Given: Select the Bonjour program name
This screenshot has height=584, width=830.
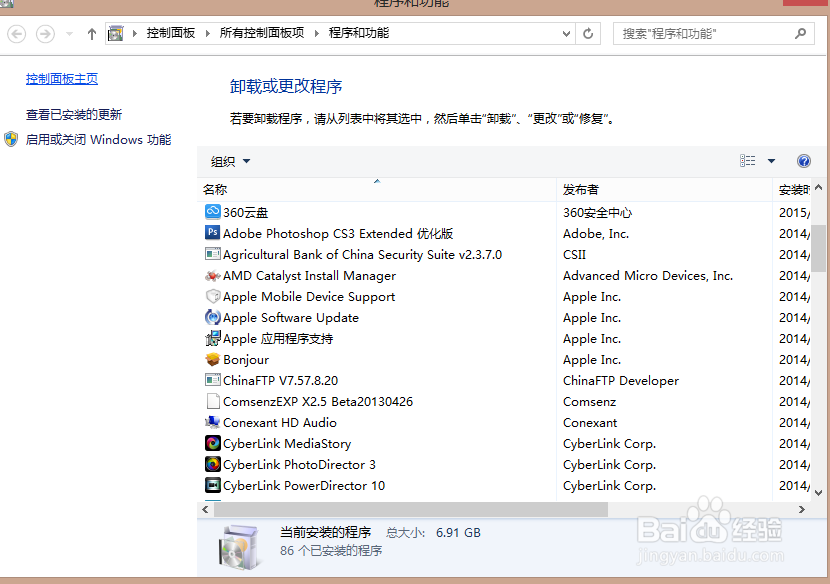Looking at the screenshot, I should click(246, 360).
